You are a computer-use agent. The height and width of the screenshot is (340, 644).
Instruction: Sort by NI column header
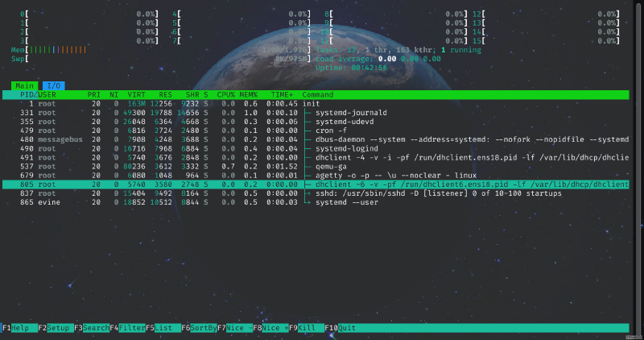tap(114, 94)
